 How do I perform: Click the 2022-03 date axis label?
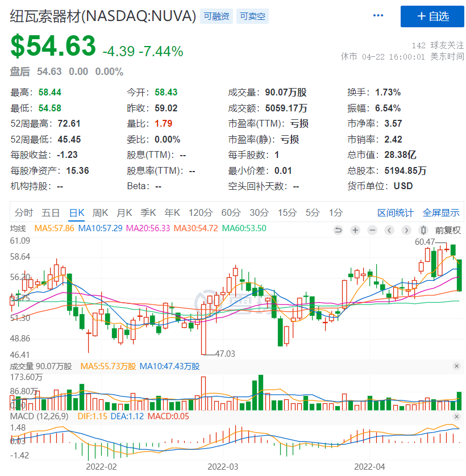223,467
